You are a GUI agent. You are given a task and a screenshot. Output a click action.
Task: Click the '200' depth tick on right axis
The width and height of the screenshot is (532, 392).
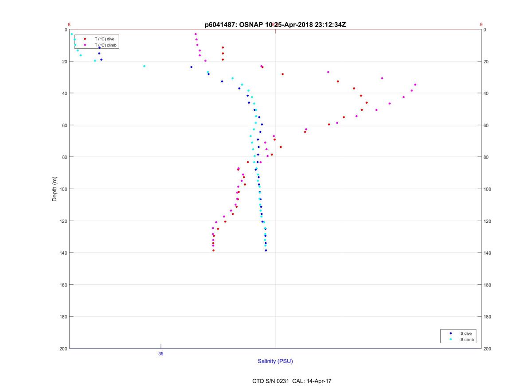click(488, 349)
